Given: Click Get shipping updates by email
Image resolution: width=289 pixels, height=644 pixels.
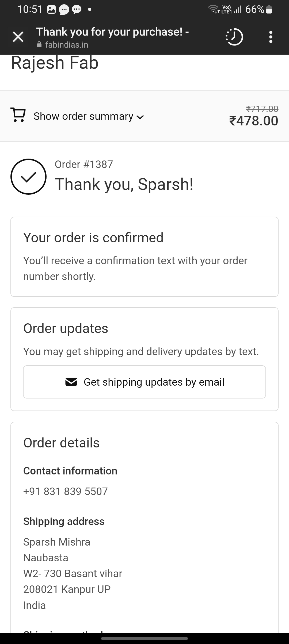Looking at the screenshot, I should [x=144, y=382].
